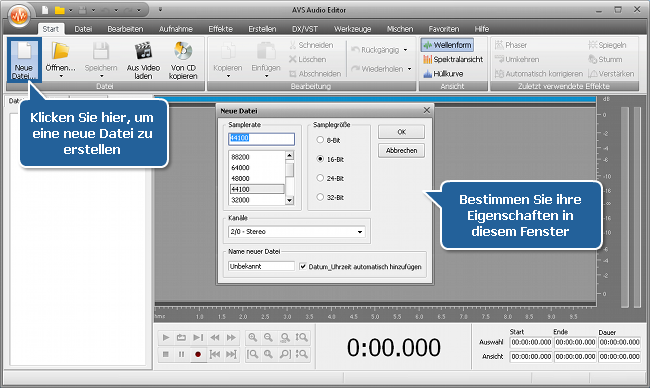
Task: Click the zoom in magnifier icon
Action: [x=252, y=337]
